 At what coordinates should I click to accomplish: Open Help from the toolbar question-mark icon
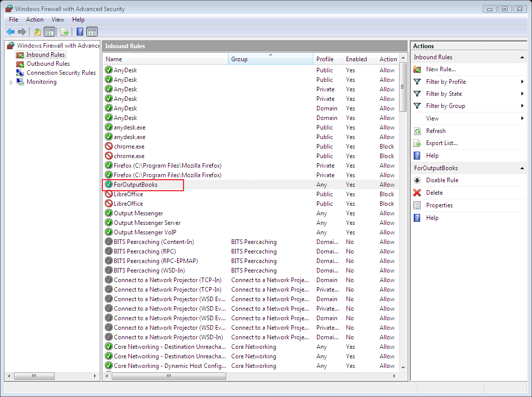(x=80, y=32)
